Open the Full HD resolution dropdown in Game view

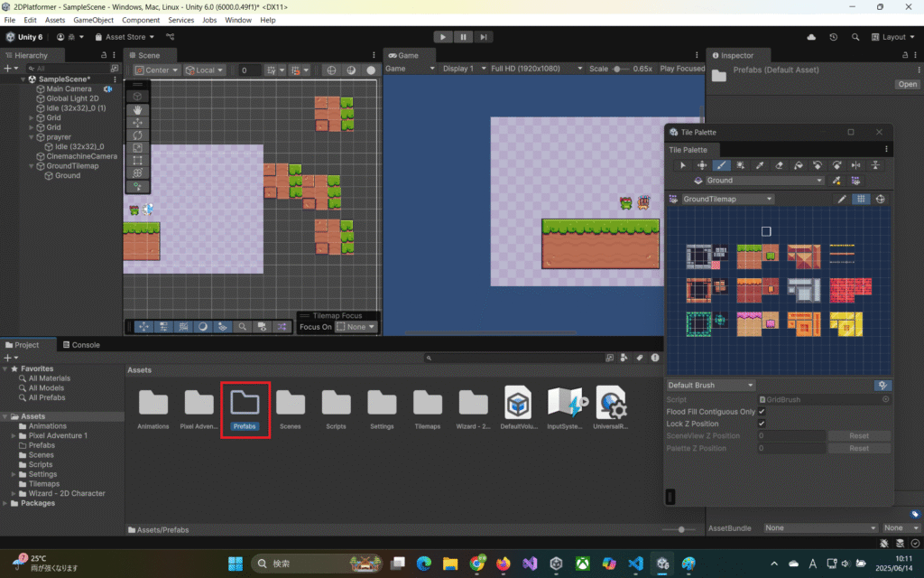[536, 69]
